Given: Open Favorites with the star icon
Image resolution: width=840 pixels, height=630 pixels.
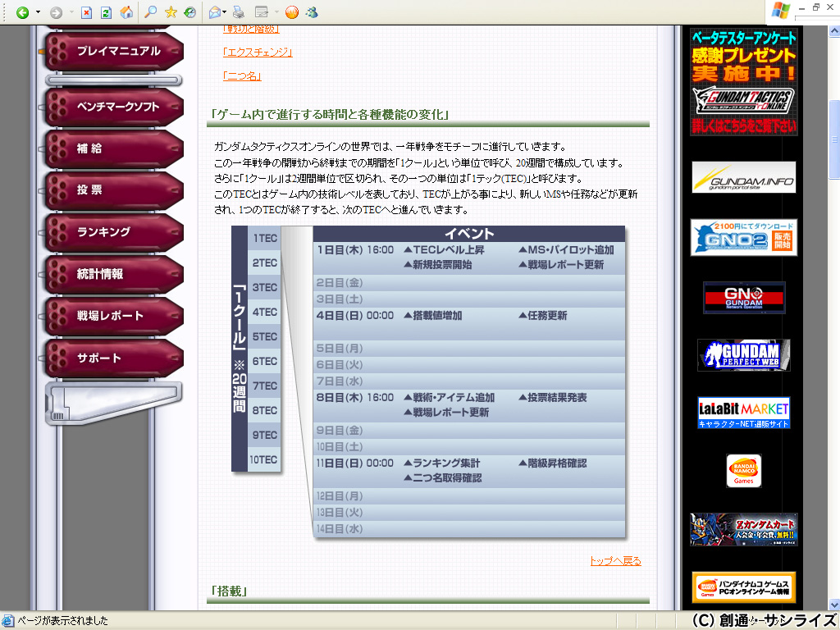Looking at the screenshot, I should coord(171,12).
